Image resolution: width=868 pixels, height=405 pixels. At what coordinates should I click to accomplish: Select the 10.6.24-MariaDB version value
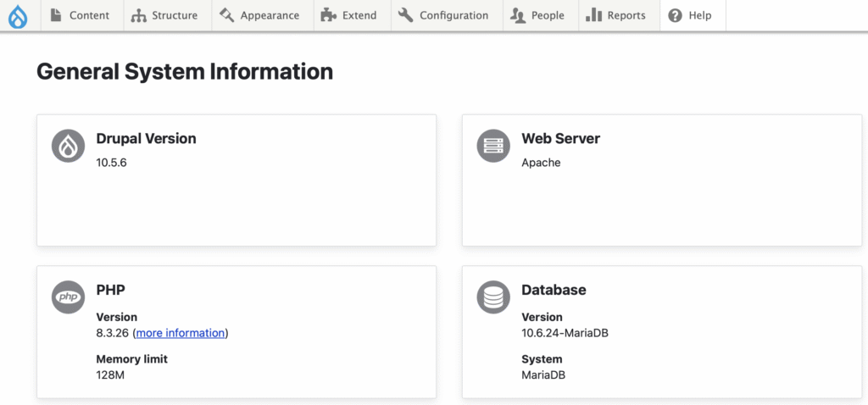click(x=565, y=333)
